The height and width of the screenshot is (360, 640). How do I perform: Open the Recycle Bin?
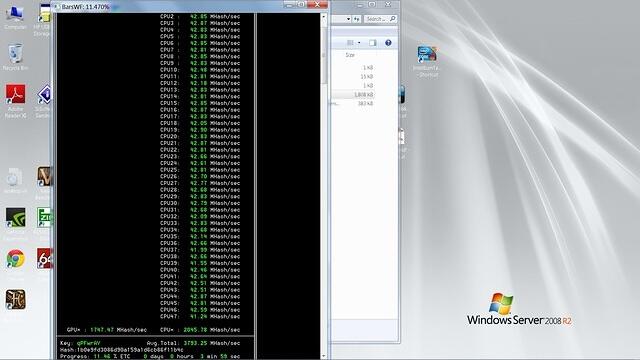15,56
